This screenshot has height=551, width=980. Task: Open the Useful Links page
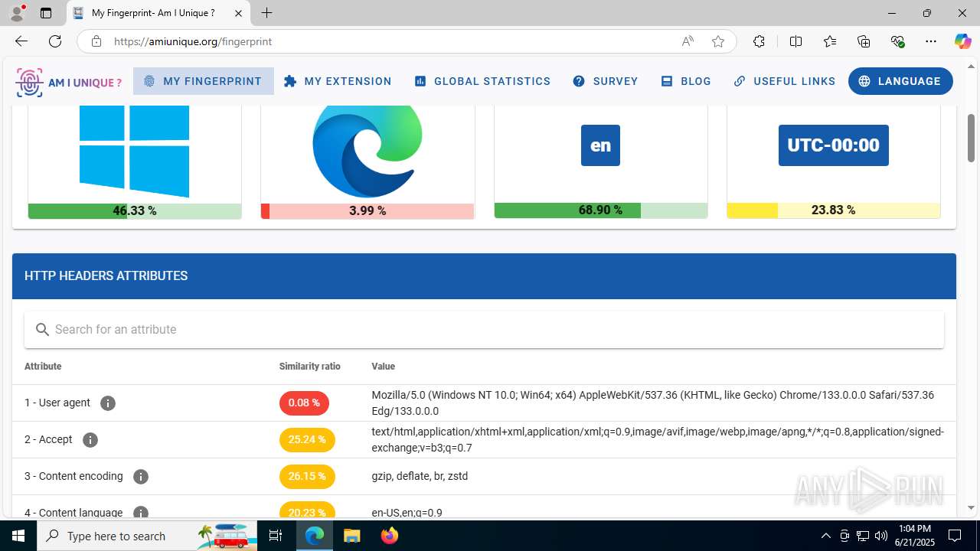click(x=785, y=81)
